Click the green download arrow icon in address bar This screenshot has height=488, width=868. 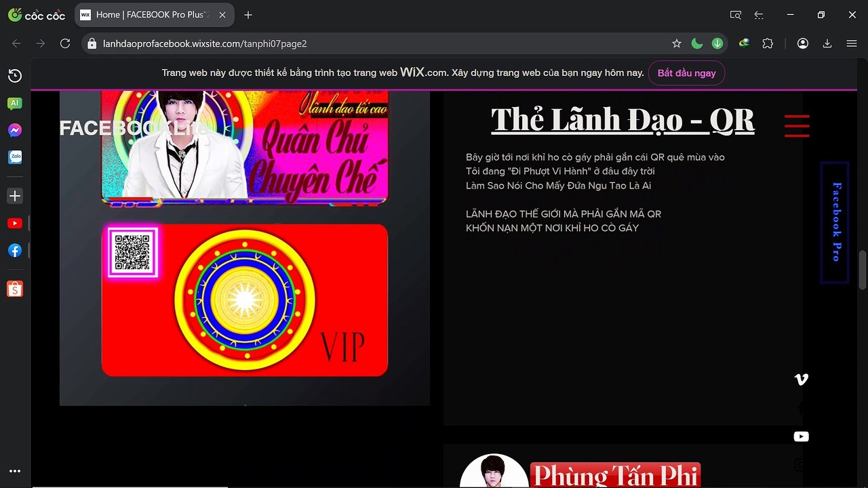coord(717,43)
